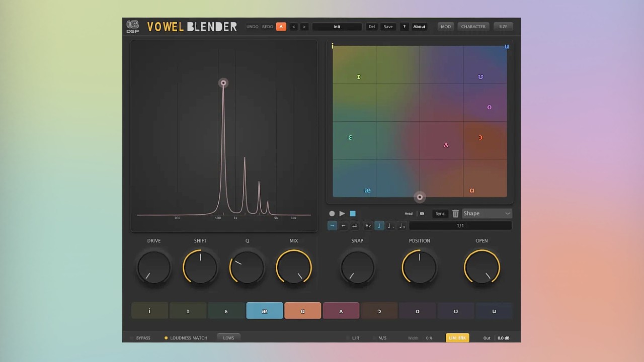Stop motion with the blue stop square
Viewport: 644px width, 362px height.
(x=353, y=214)
